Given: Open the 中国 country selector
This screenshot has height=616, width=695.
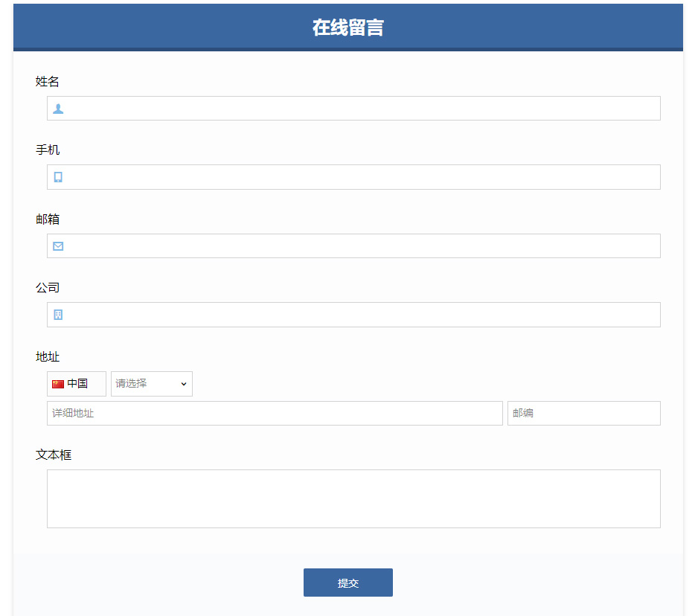Looking at the screenshot, I should point(77,384).
